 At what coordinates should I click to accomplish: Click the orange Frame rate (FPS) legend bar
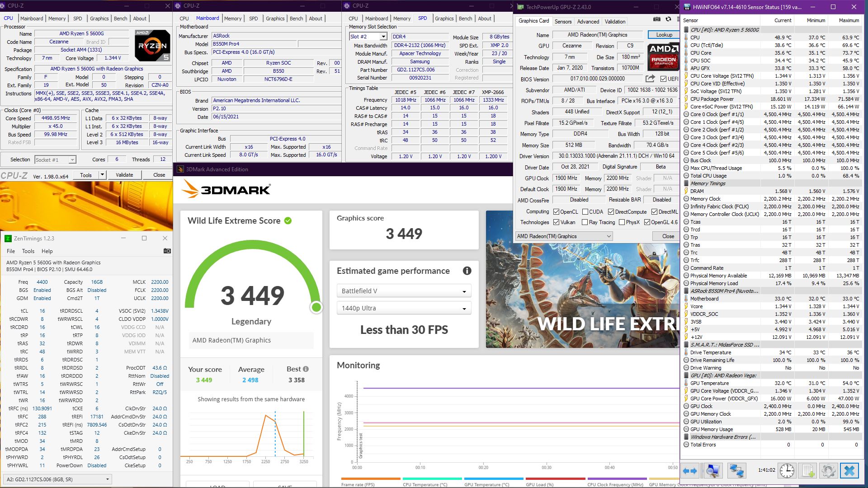click(x=371, y=479)
